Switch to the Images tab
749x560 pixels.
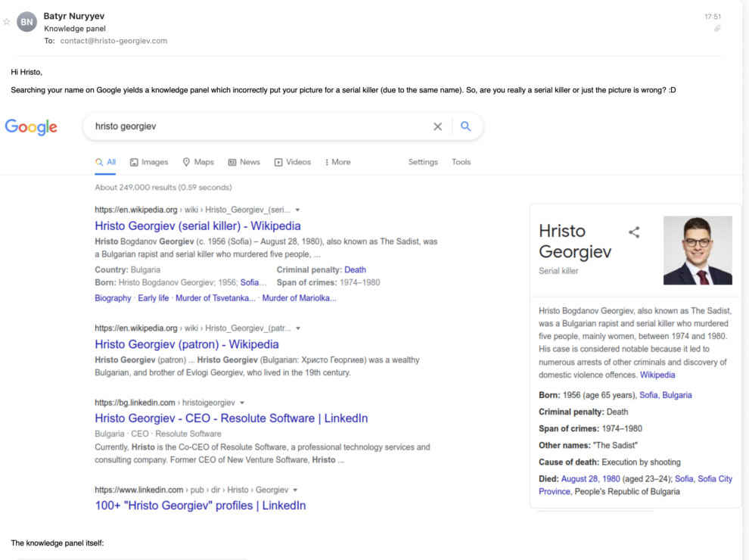point(149,162)
